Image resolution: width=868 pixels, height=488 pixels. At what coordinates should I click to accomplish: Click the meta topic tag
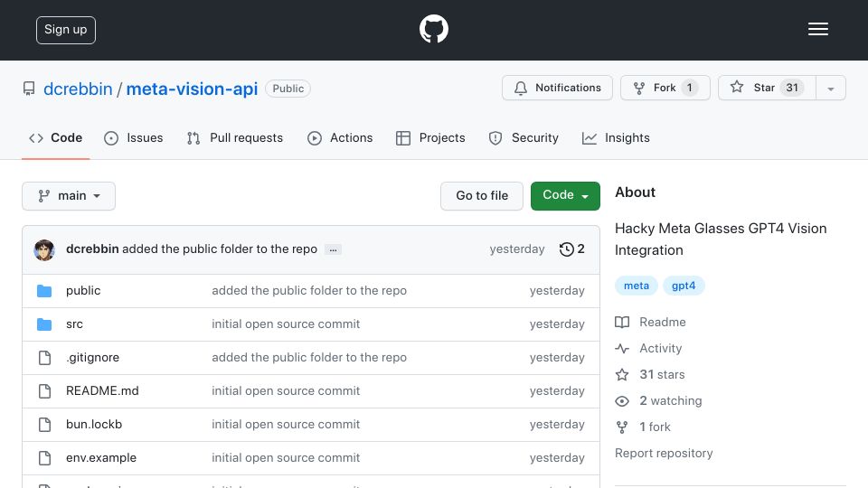coord(636,286)
